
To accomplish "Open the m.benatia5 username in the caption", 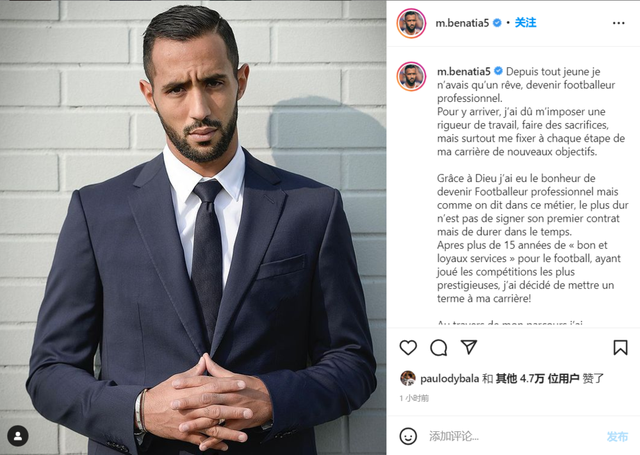I will click(x=464, y=72).
